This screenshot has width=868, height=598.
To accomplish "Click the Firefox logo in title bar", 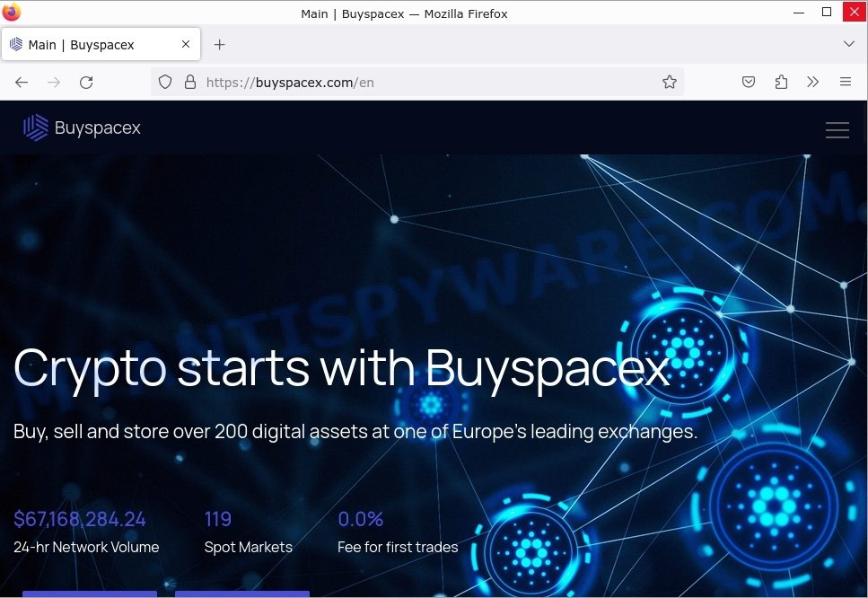I will 11,12.
